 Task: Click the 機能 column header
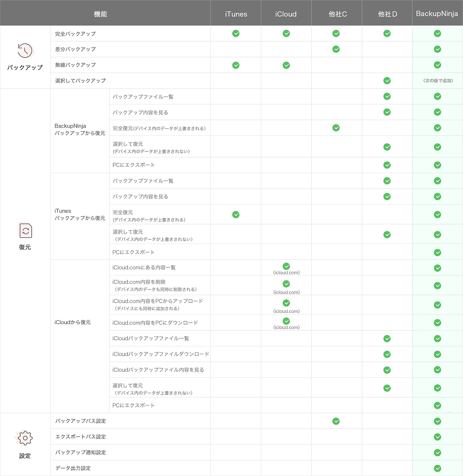point(101,14)
